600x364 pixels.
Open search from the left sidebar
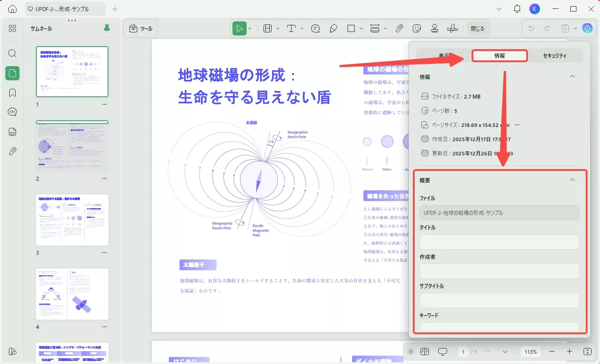(x=12, y=53)
